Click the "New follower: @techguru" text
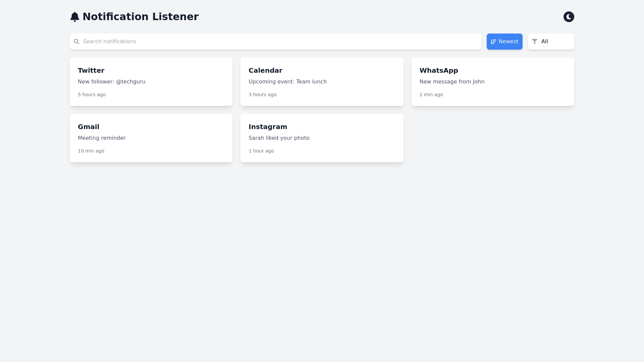This screenshot has height=362, width=644. coord(112,82)
